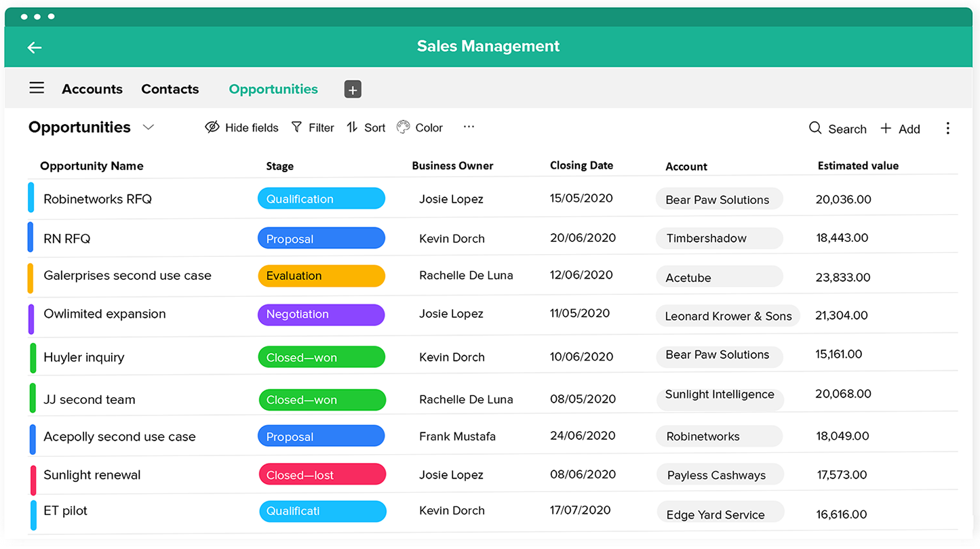Click the Hide fields eye icon
This screenshot has height=549, width=980.
(212, 127)
